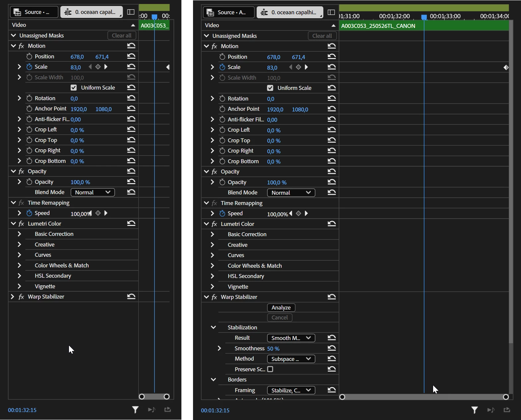The height and width of the screenshot is (420, 521).
Task: Reset Blend Mode in left panel
Action: tap(131, 192)
